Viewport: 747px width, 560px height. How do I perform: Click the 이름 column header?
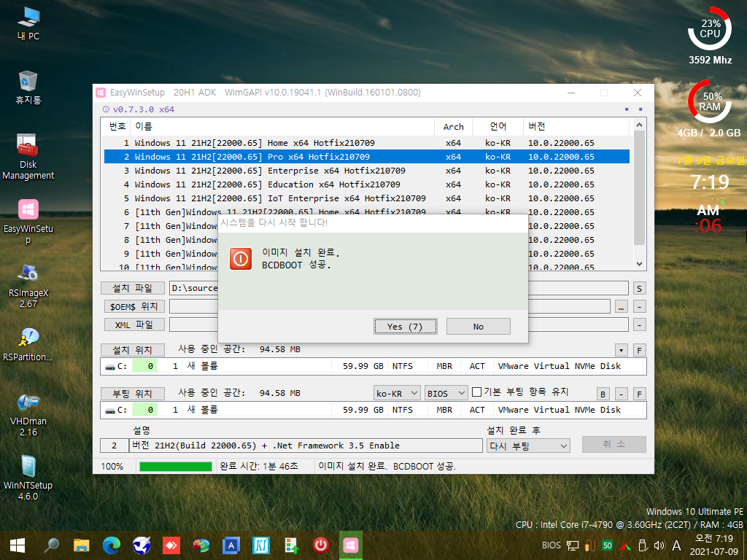[x=282, y=126]
